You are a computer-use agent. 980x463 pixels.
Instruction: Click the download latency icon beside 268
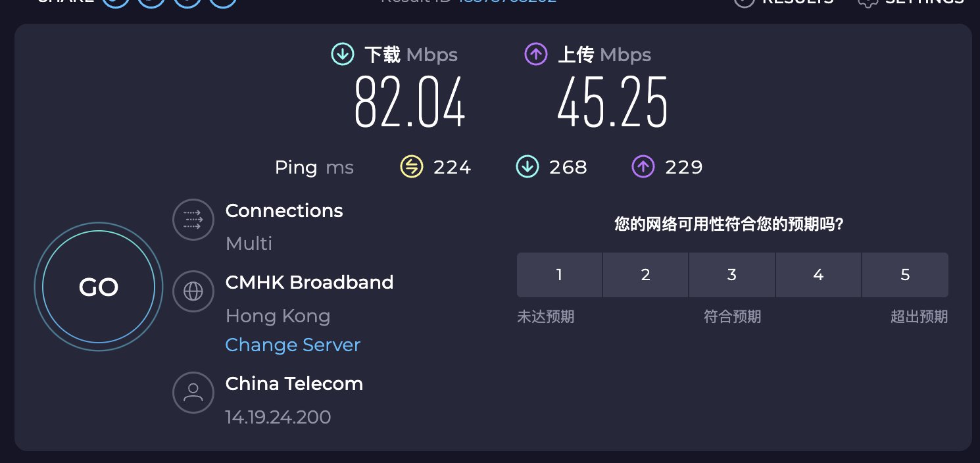[x=527, y=166]
